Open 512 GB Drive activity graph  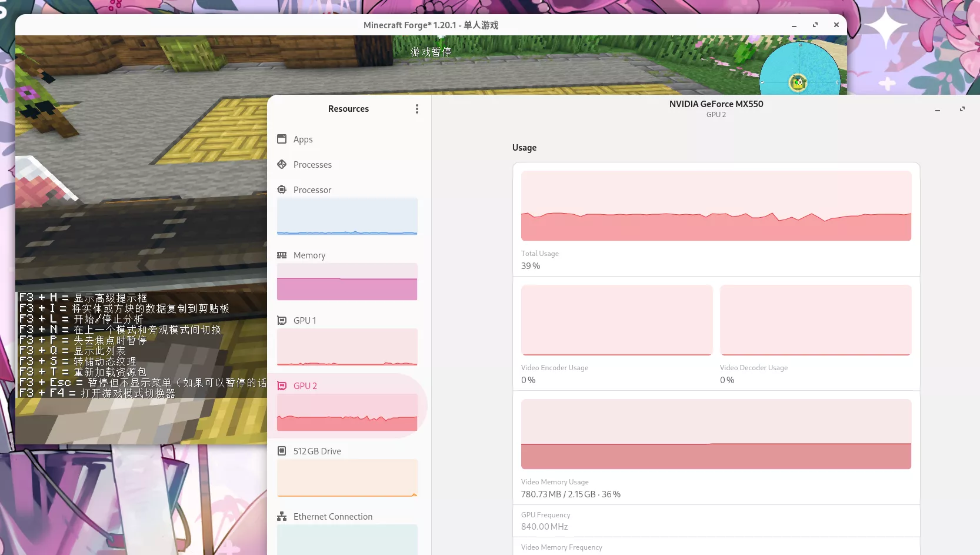[x=347, y=478]
